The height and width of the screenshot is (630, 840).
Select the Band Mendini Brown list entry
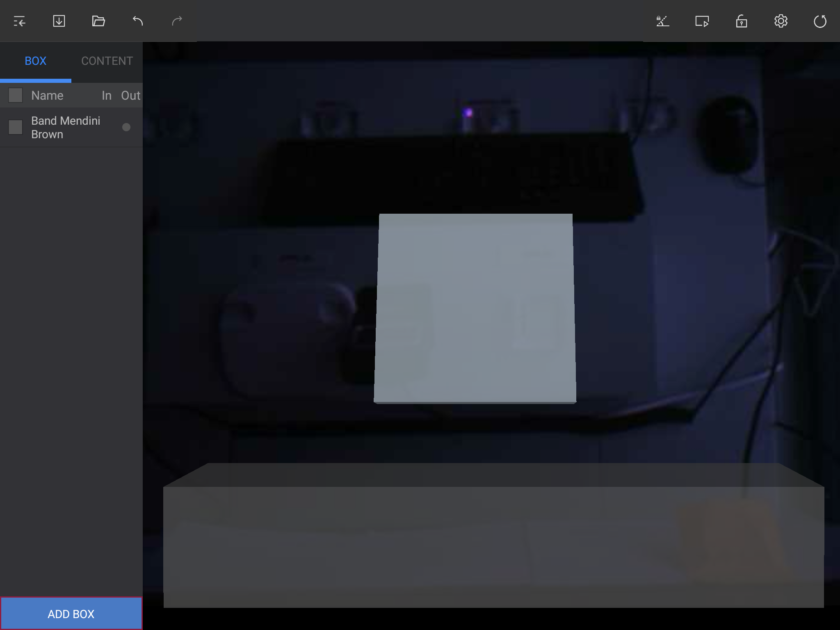click(x=66, y=128)
